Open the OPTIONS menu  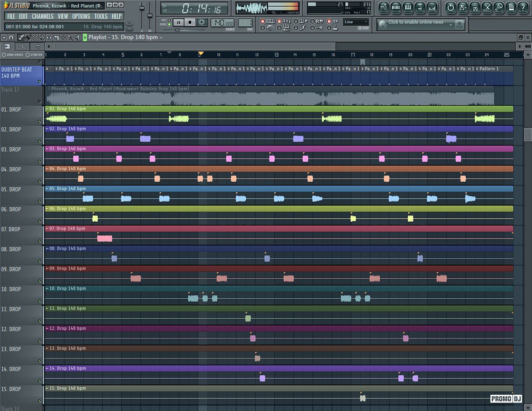81,16
